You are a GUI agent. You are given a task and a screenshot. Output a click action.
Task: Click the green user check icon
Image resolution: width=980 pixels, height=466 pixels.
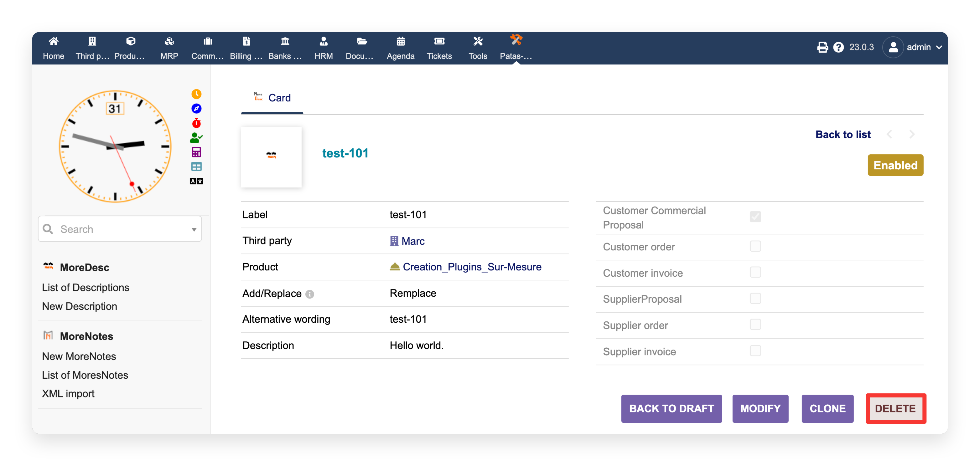point(196,137)
